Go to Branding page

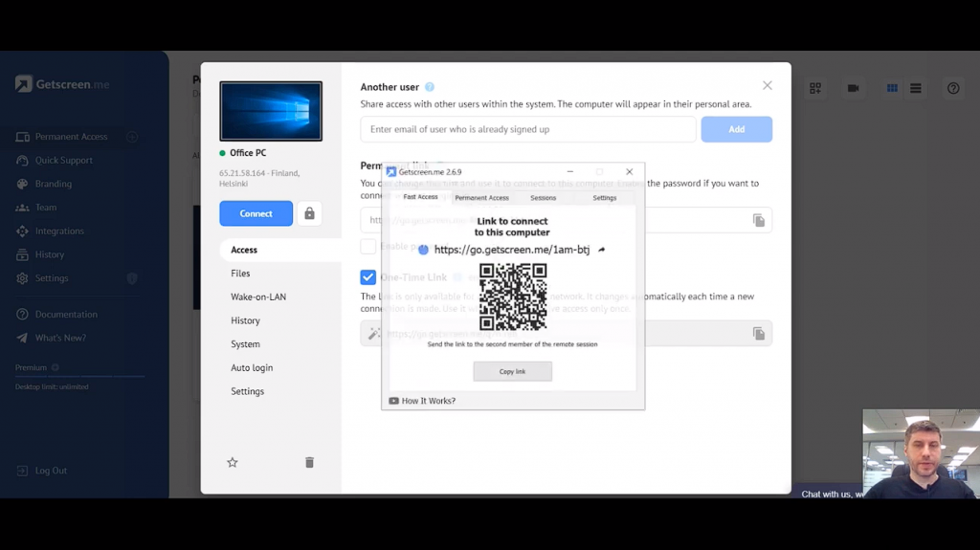pos(54,184)
